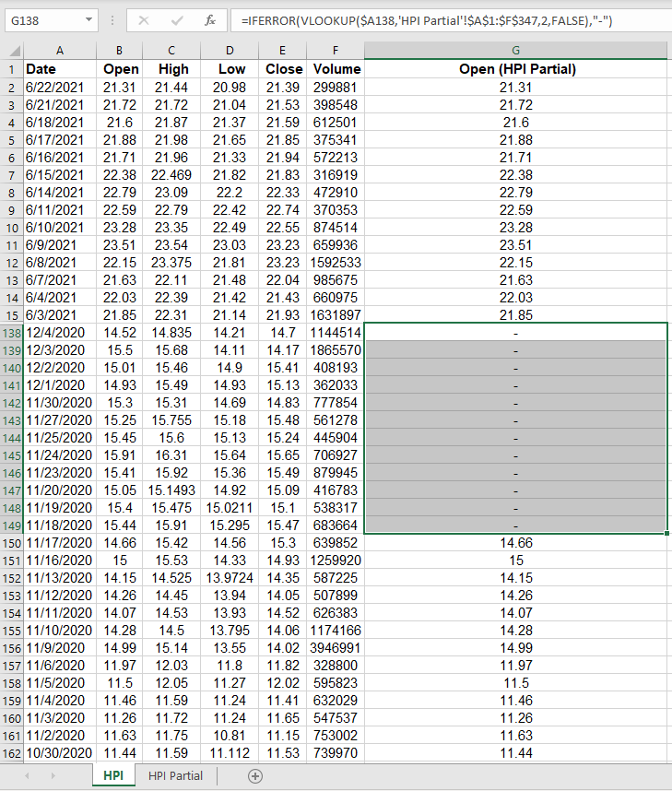The height and width of the screenshot is (791, 672).
Task: Select row 138 header
Action: (12, 331)
